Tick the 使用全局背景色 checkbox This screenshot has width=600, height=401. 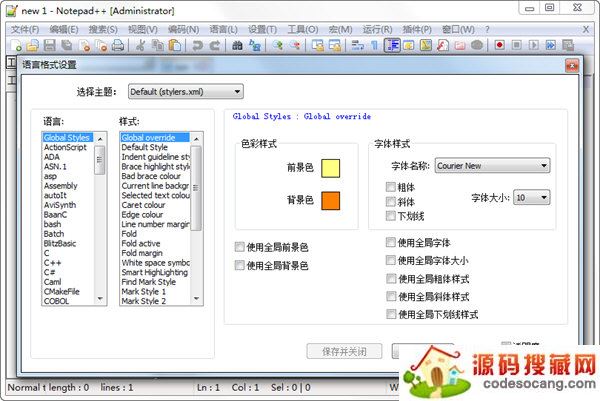click(x=240, y=265)
